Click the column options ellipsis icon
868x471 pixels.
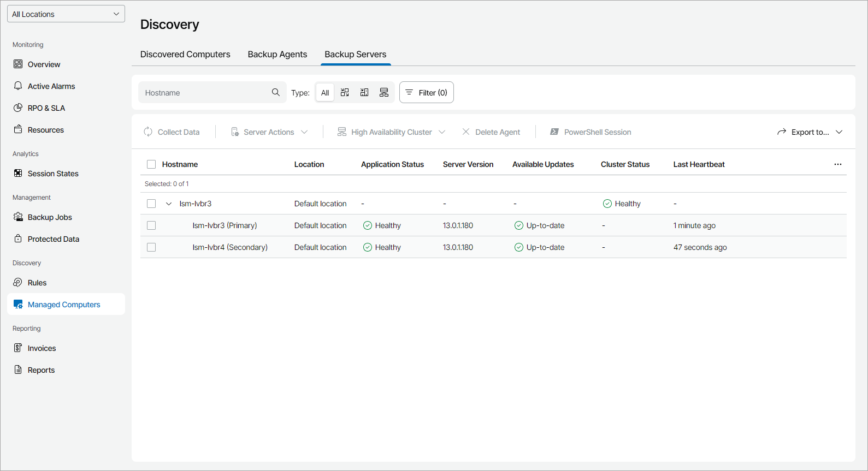point(837,164)
